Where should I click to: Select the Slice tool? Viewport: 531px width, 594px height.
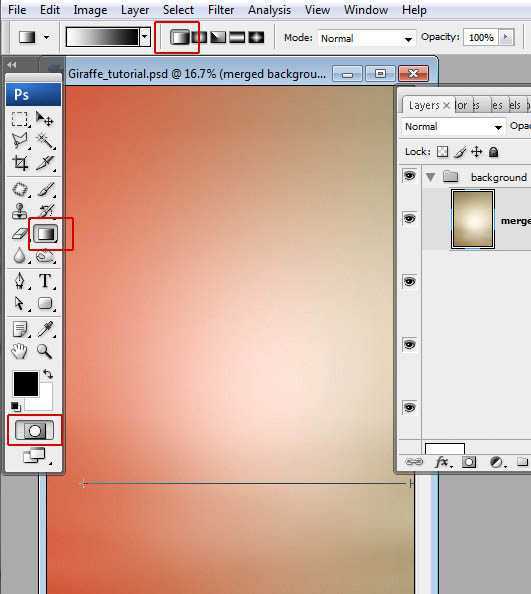[45, 163]
